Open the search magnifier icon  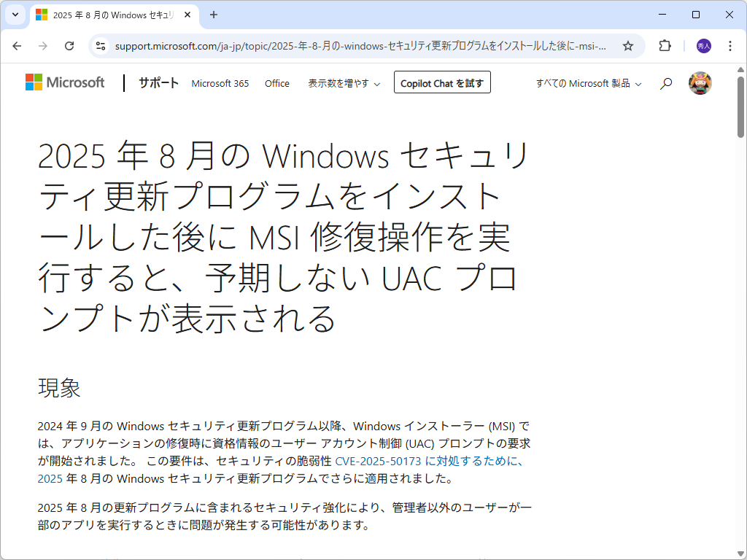coord(665,83)
